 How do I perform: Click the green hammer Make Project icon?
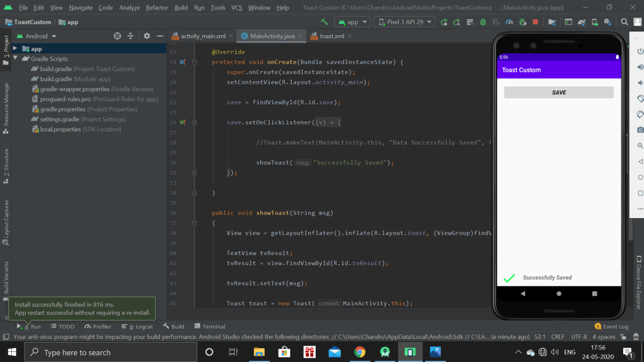tap(325, 22)
